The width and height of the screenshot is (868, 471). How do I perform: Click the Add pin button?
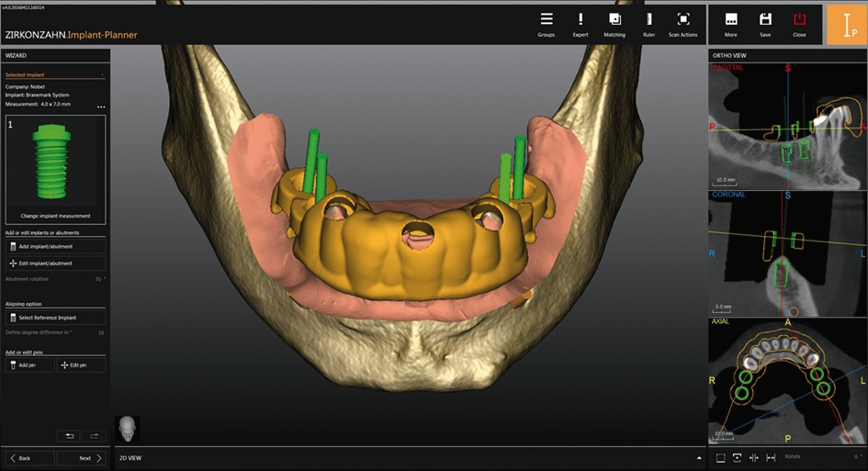click(28, 365)
